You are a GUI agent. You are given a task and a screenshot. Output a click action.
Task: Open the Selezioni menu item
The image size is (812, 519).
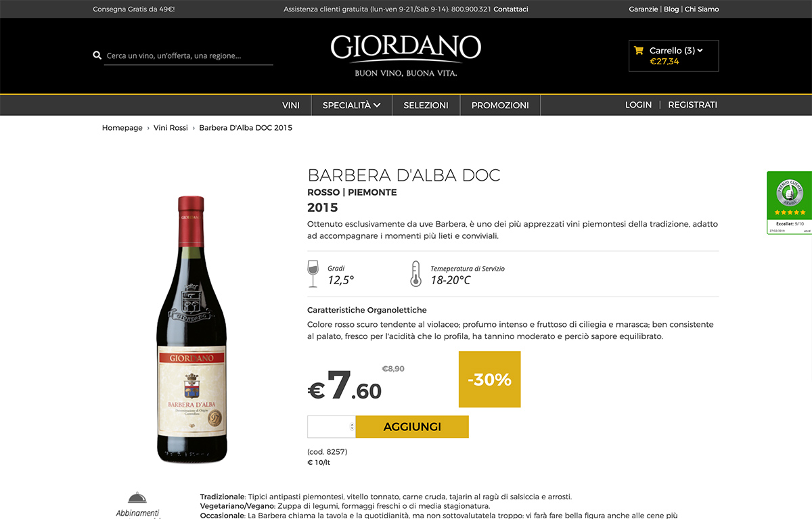pyautogui.click(x=426, y=105)
